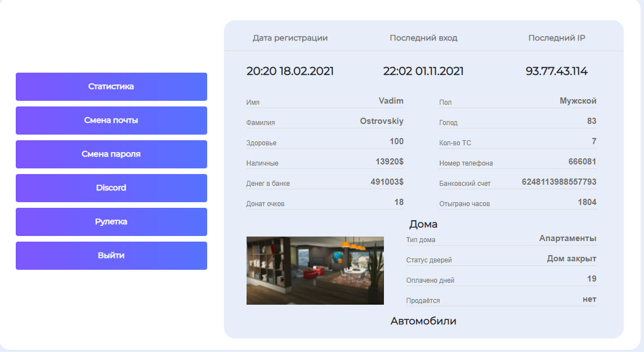Click the apartment interior thumbnail image
Viewport: 644px width, 352px height.
click(x=315, y=270)
